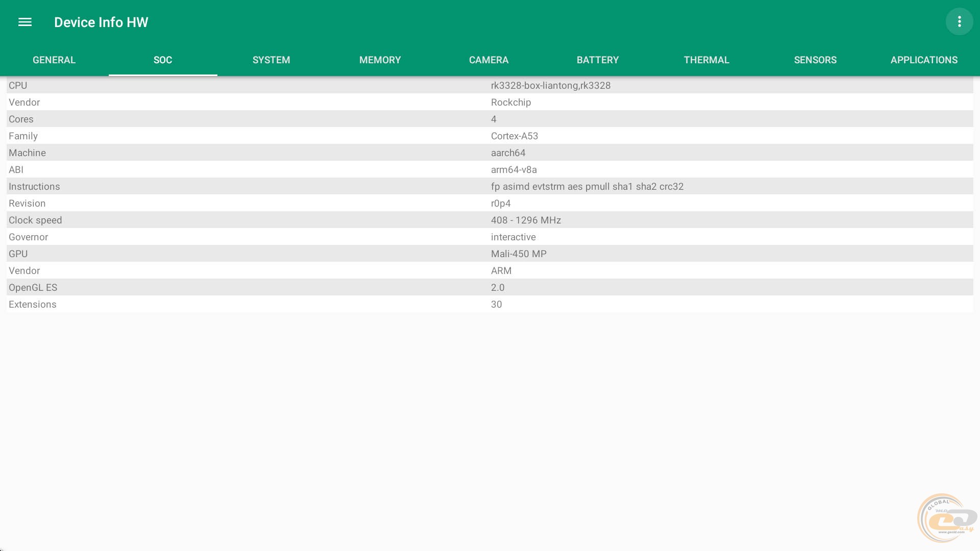Screen dimensions: 980x551
Task: Switch to the CAMERA tab
Action: pyautogui.click(x=488, y=60)
